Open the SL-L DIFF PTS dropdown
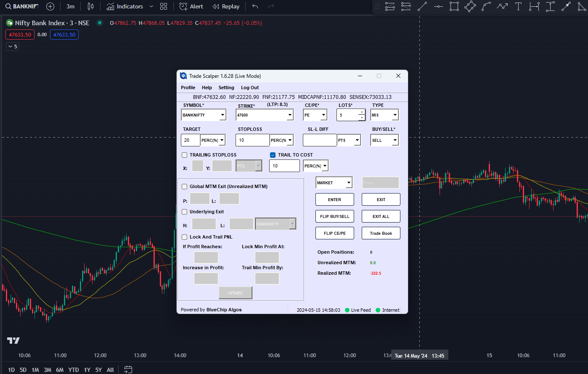Image resolution: width=588 pixels, height=374 pixels. point(349,140)
